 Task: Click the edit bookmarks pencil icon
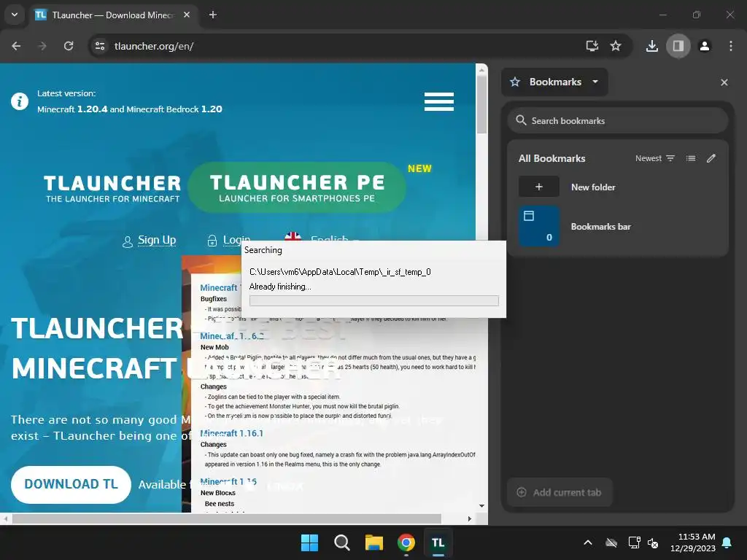[711, 158]
